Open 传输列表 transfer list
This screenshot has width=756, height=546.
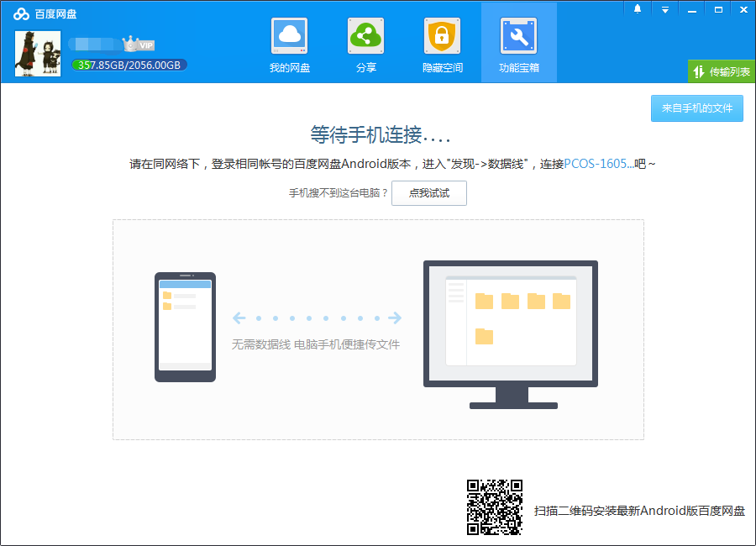coord(721,71)
